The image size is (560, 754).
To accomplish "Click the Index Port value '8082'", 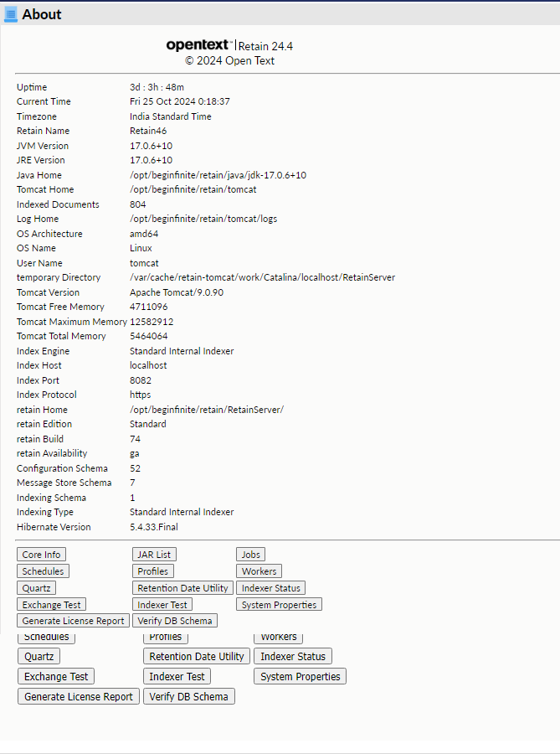I will (141, 380).
